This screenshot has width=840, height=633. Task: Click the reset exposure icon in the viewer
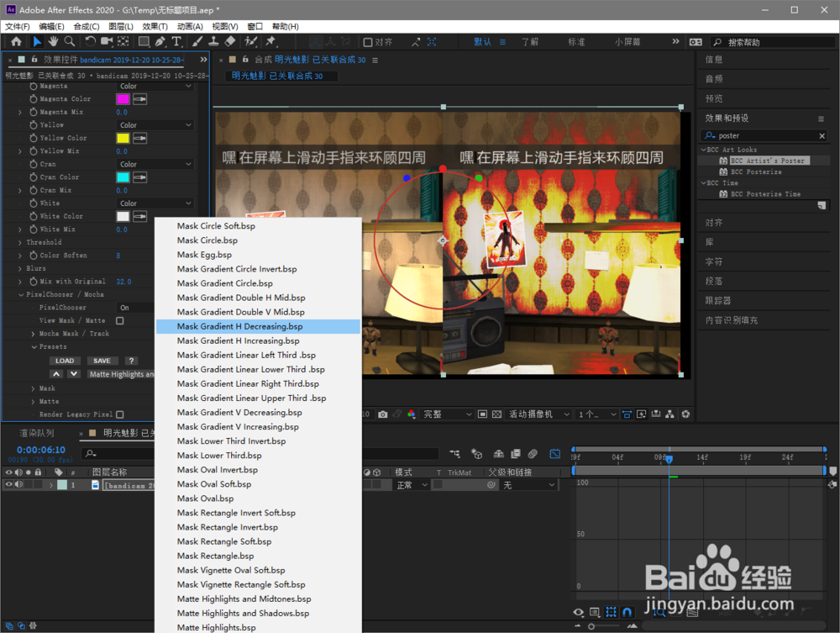click(x=685, y=414)
